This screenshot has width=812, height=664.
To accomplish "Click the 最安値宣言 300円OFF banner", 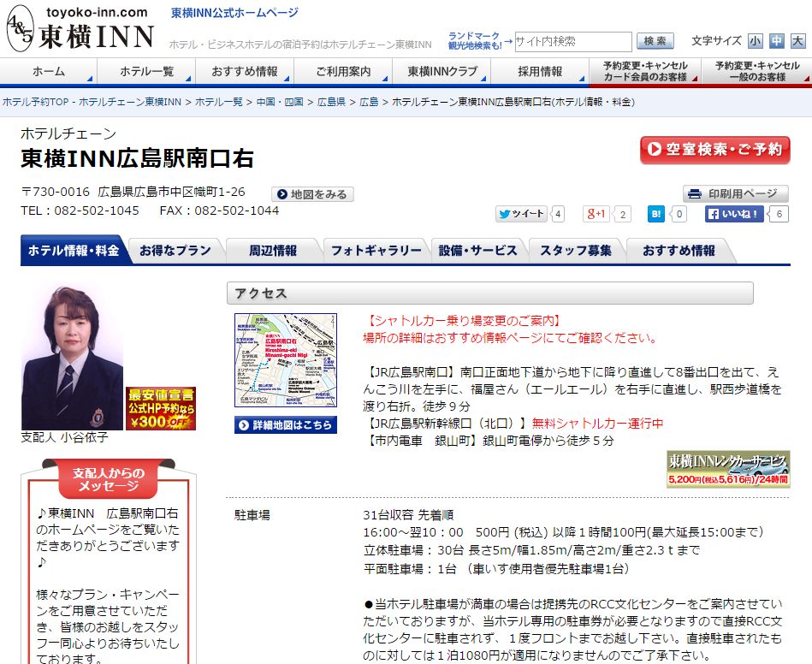I will point(161,408).
